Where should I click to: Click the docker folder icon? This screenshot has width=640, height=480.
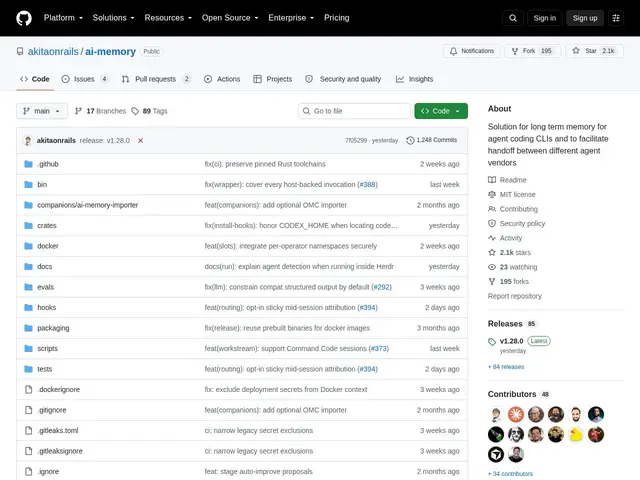click(x=28, y=246)
